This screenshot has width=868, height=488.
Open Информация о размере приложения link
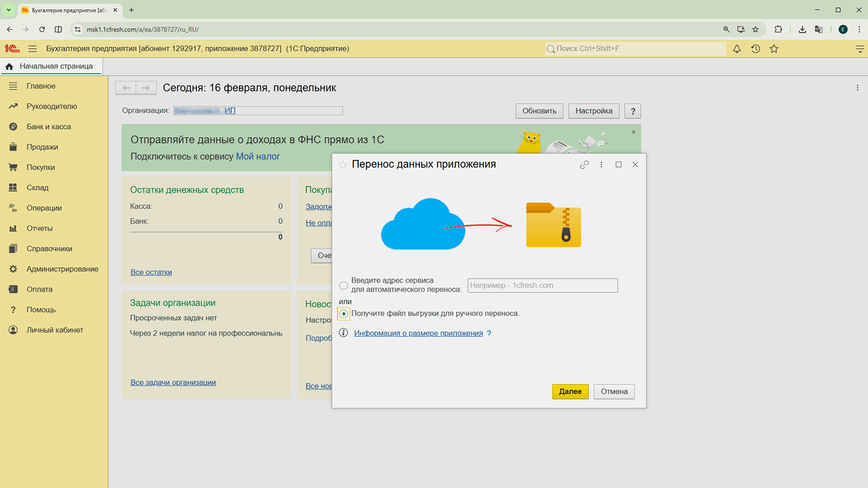pos(418,333)
